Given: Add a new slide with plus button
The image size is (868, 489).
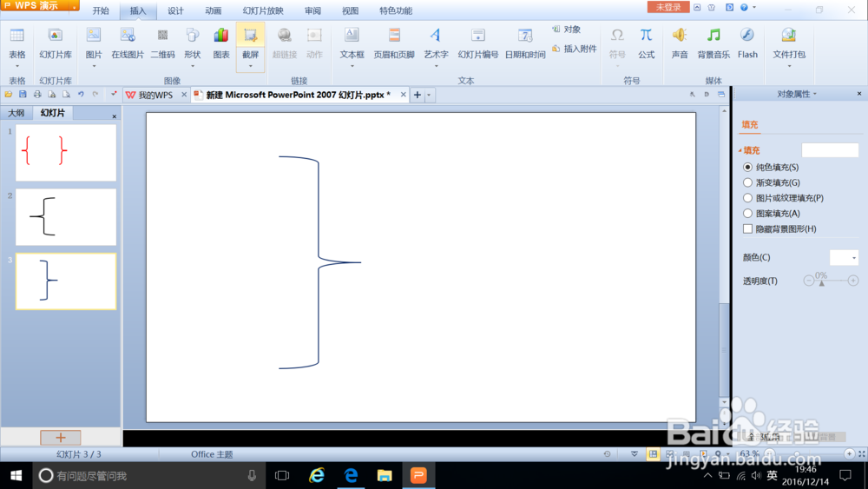Looking at the screenshot, I should [61, 438].
